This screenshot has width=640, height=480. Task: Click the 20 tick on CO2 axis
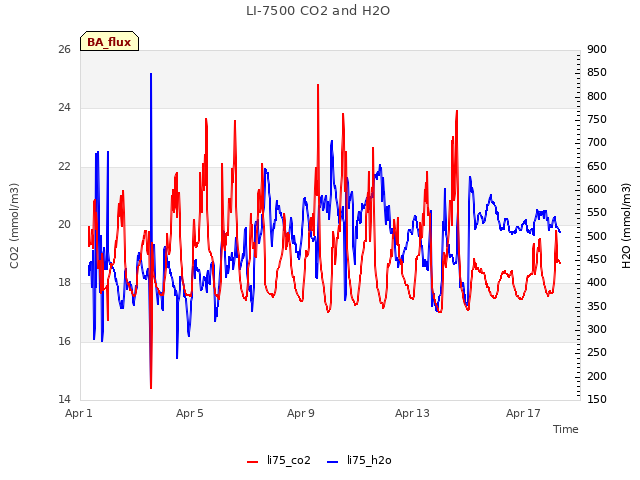pyautogui.click(x=64, y=224)
